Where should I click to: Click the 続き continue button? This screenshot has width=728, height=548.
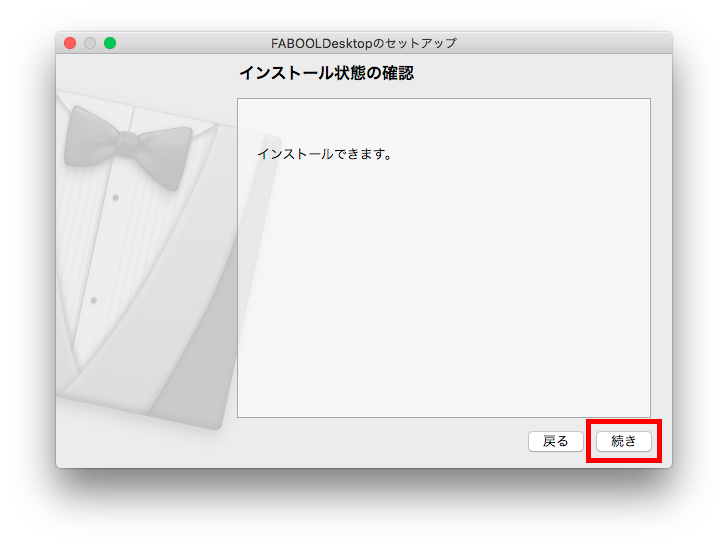(x=624, y=441)
